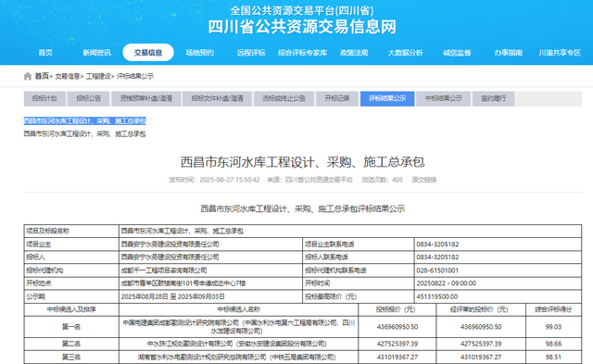Click 427525397.39 in the 经评审的投标价 column

click(481, 344)
